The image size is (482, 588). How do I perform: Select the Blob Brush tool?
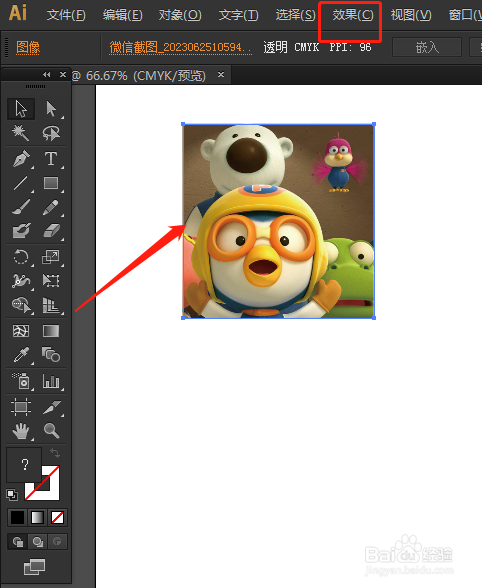[21, 231]
